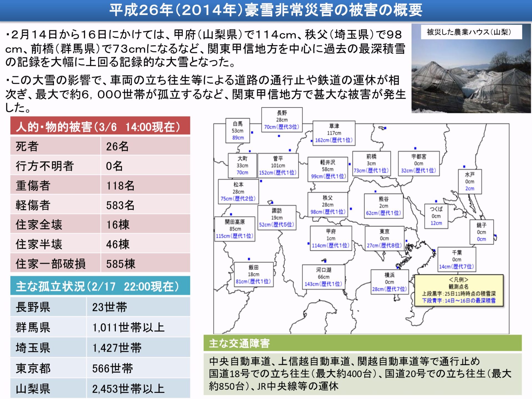Click the slide title bar
Image resolution: width=532 pixels, height=399 pixels.
[266, 11]
